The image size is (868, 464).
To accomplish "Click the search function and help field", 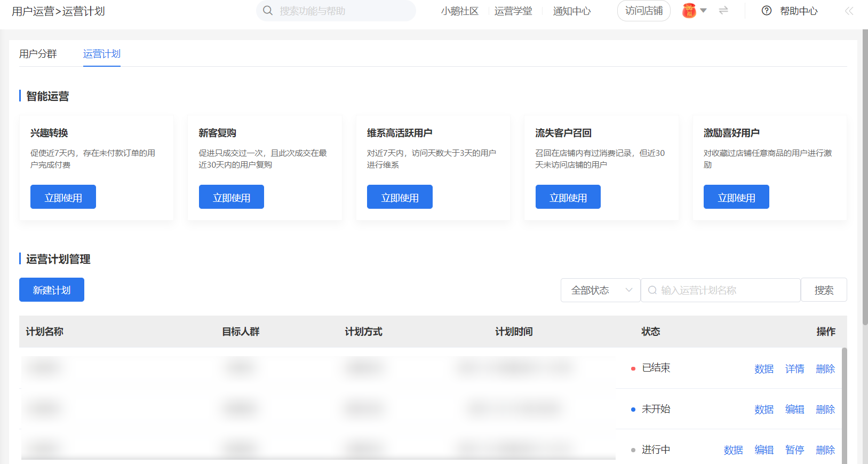I will 336,11.
